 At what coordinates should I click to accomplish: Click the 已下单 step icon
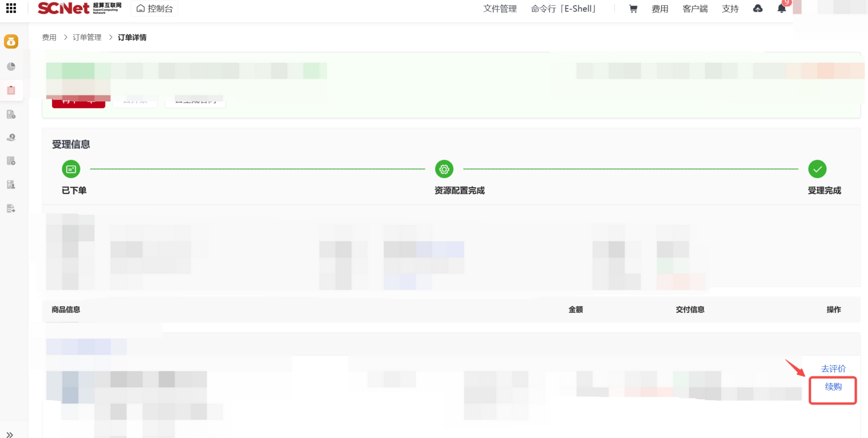pyautogui.click(x=71, y=169)
